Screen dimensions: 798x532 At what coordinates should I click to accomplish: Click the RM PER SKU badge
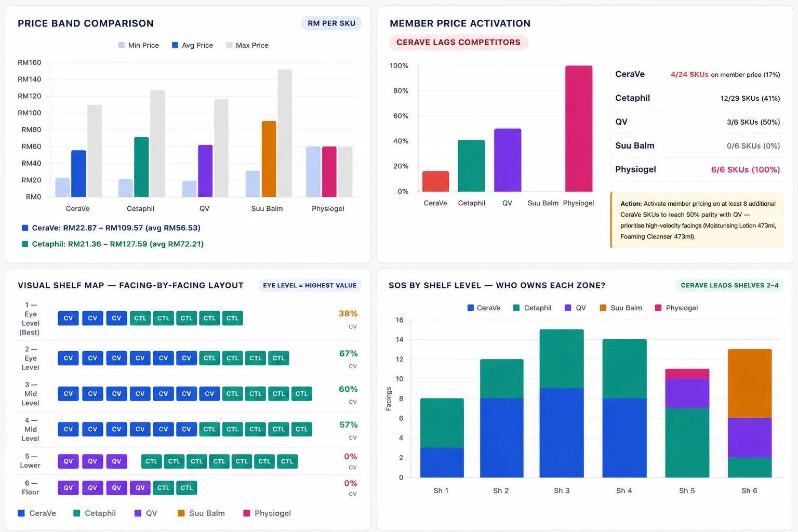point(331,23)
